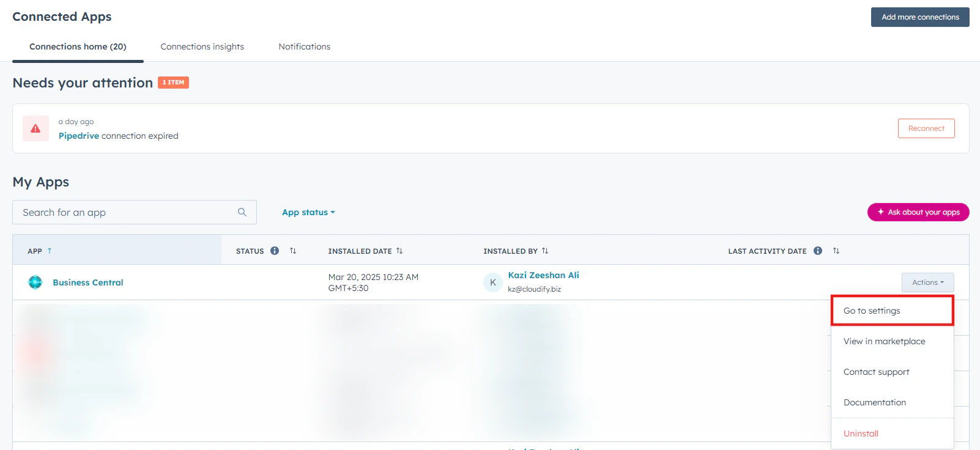Screen dimensions: 980x450
Task: Open the Status column info tooltip icon
Action: 275,251
